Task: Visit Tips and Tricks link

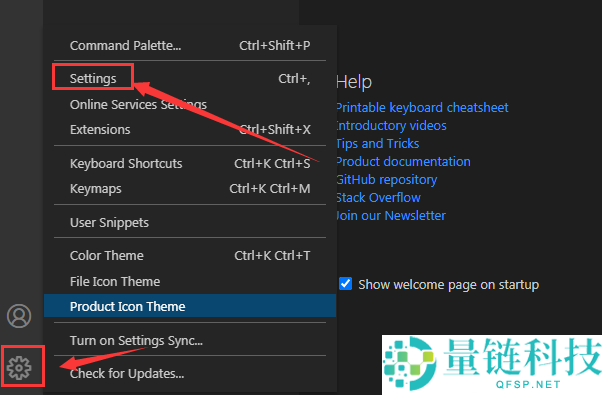Action: [377, 144]
